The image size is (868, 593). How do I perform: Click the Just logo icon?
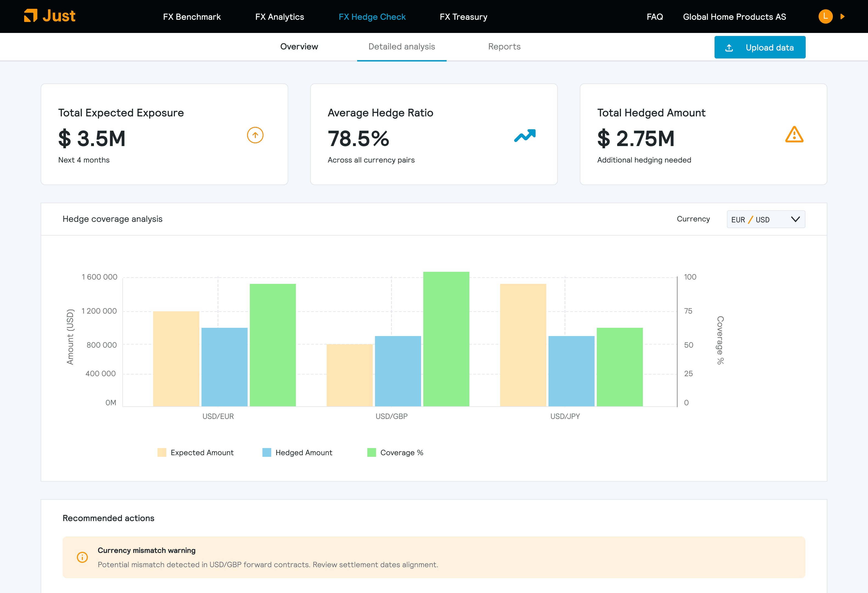point(31,16)
